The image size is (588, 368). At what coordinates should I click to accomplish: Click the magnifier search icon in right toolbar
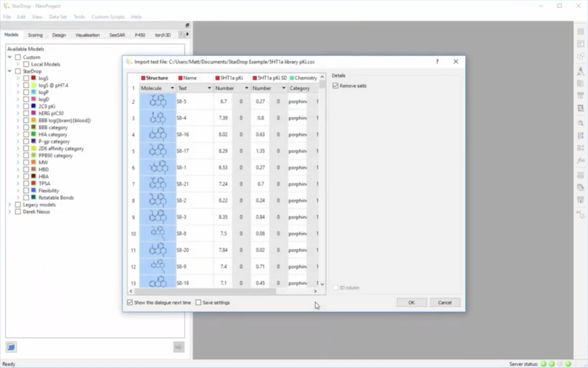click(x=581, y=122)
